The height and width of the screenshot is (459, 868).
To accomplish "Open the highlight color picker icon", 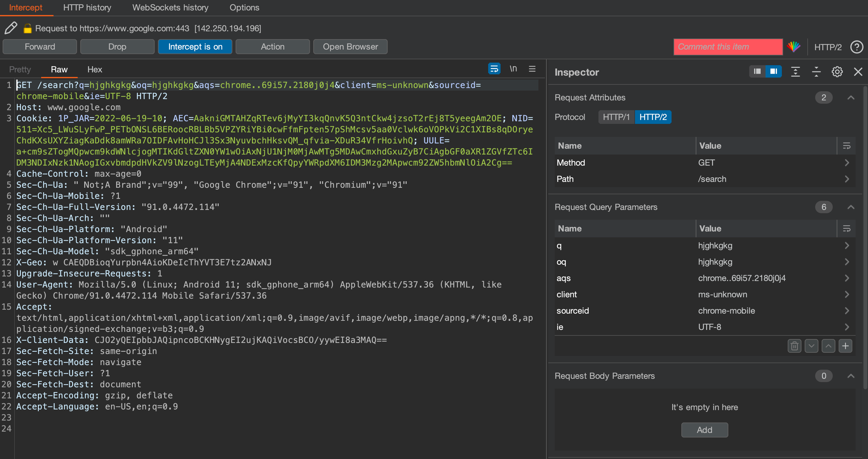I will (x=794, y=47).
